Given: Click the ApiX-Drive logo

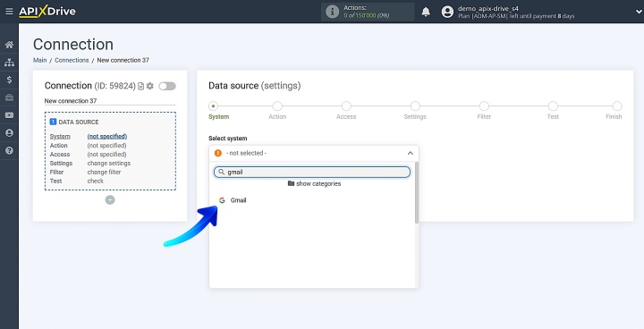Looking at the screenshot, I should pos(47,12).
